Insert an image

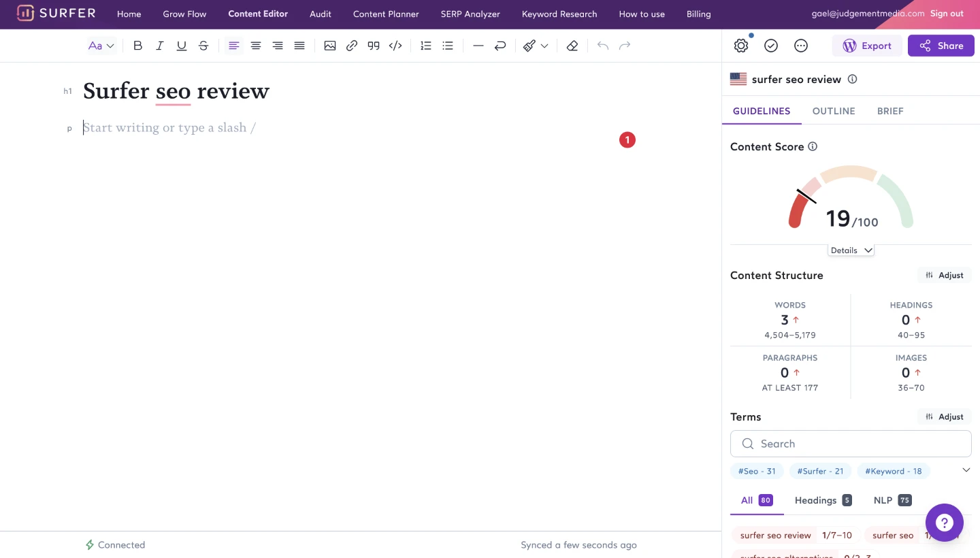click(x=330, y=46)
